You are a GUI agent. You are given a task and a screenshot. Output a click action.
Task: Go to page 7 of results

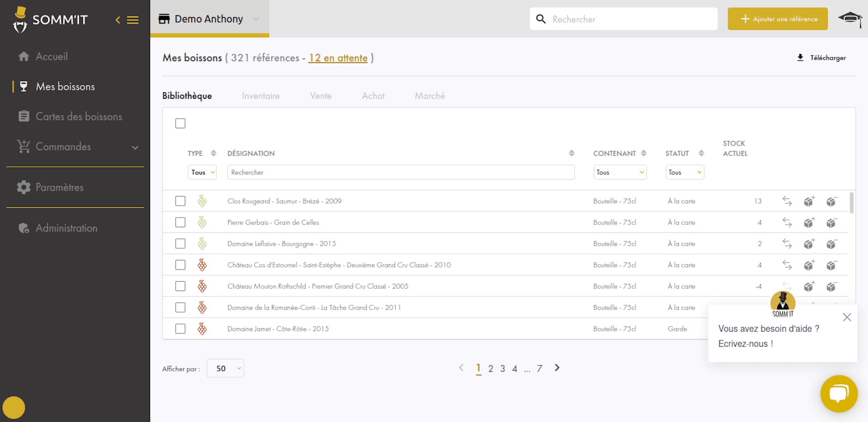pos(539,369)
